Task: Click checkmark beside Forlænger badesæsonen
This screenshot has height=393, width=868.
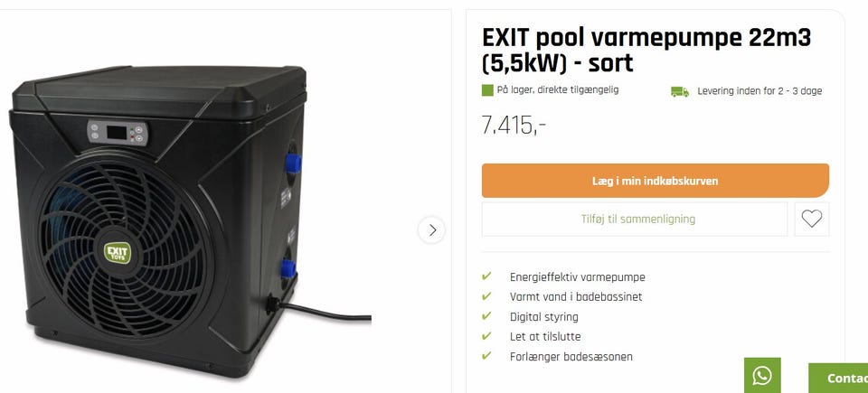Action: coord(486,356)
